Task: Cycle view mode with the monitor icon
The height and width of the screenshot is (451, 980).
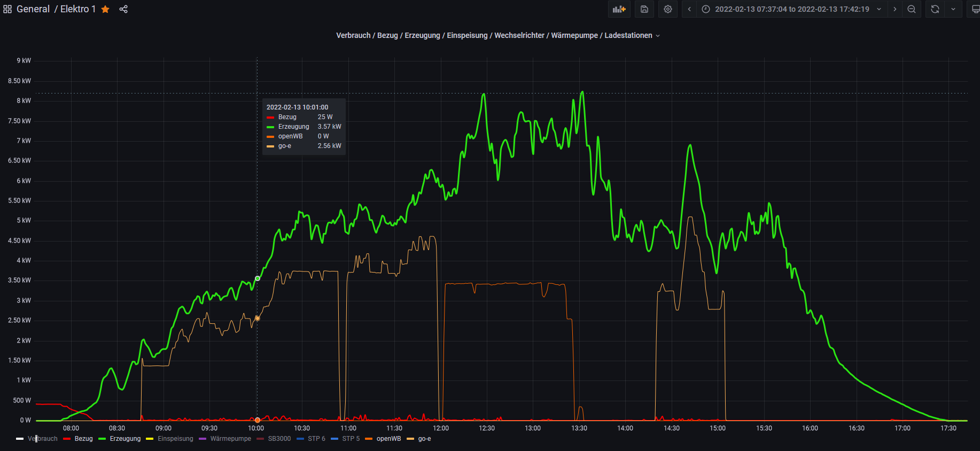Action: click(x=975, y=9)
